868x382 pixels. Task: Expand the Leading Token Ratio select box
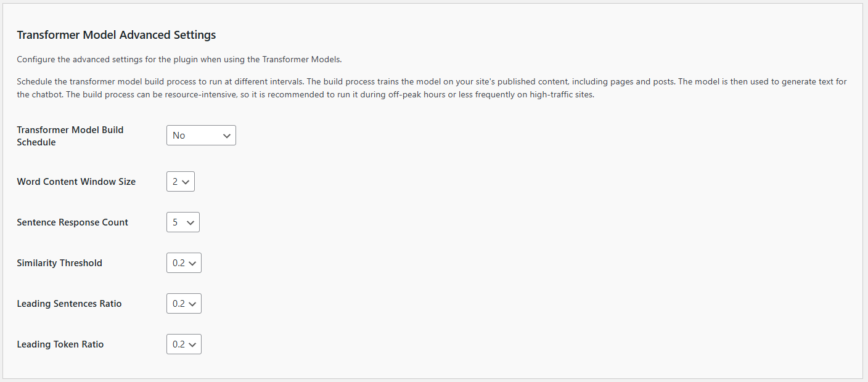184,344
